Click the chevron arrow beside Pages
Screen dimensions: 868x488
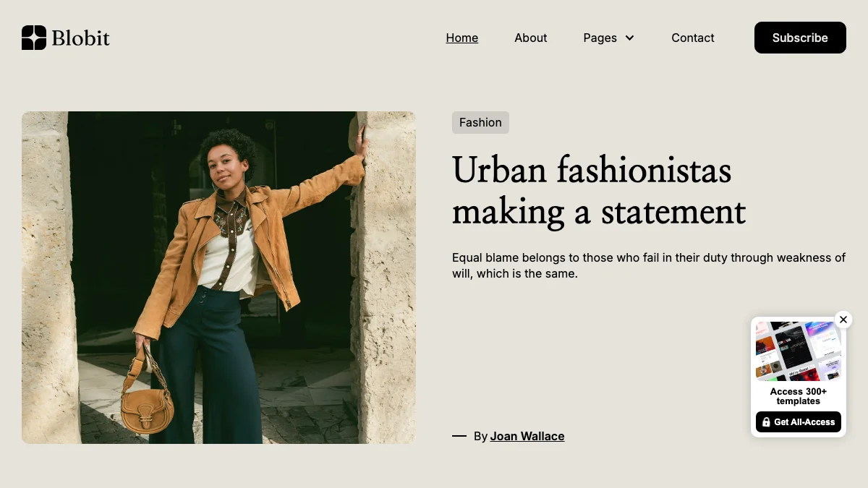click(629, 38)
